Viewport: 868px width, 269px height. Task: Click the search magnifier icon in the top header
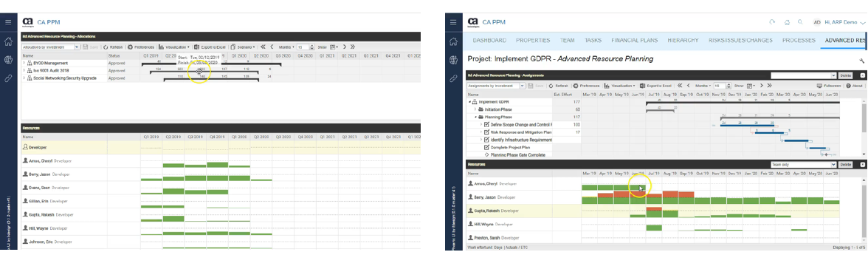[x=800, y=22]
